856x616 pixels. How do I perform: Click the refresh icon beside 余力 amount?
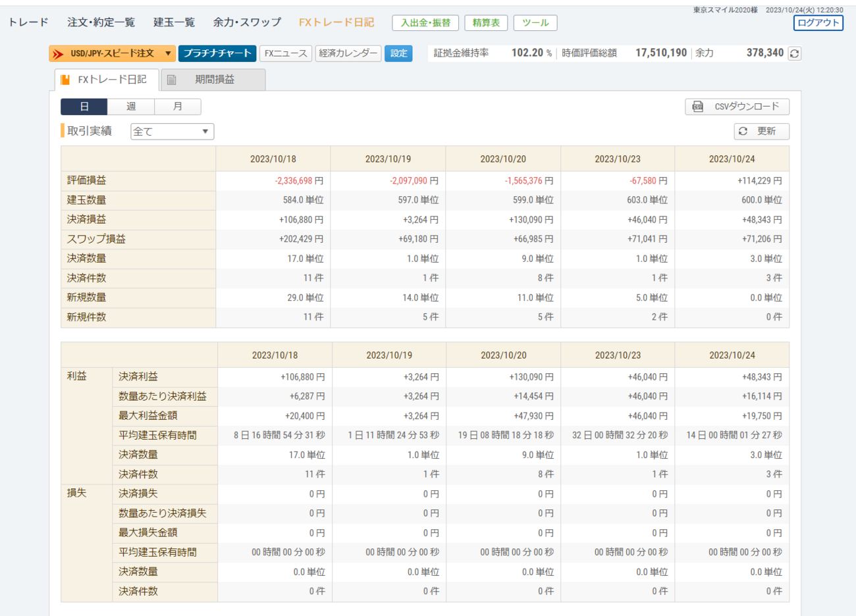click(x=795, y=53)
